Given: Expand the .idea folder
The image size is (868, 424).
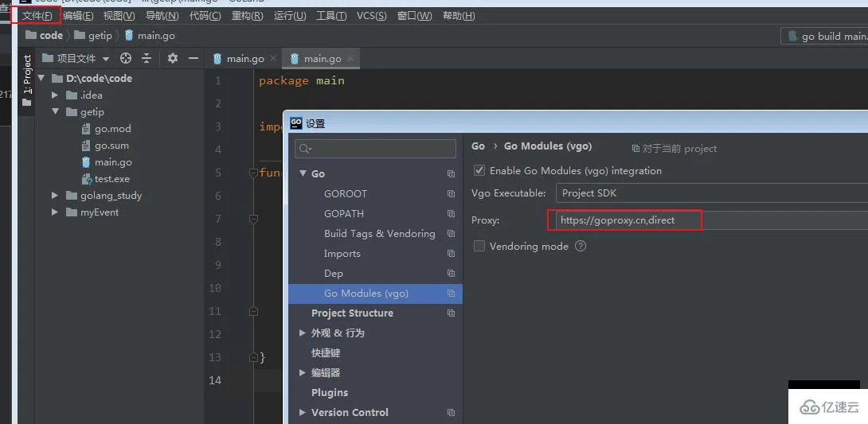Looking at the screenshot, I should 55,95.
